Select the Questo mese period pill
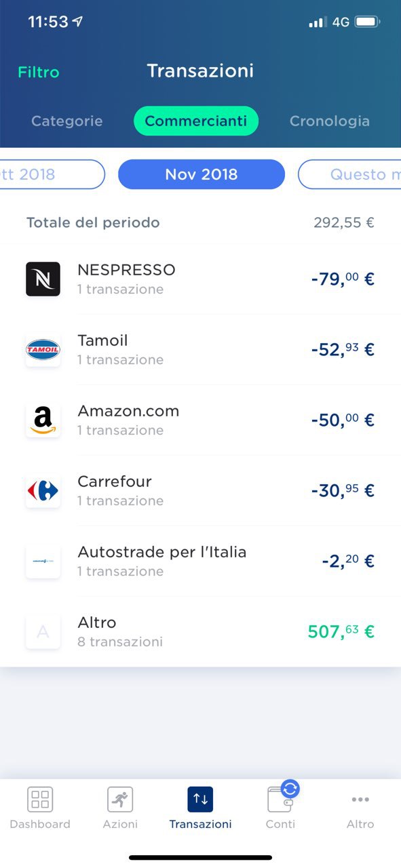The width and height of the screenshot is (401, 868). coord(349,174)
